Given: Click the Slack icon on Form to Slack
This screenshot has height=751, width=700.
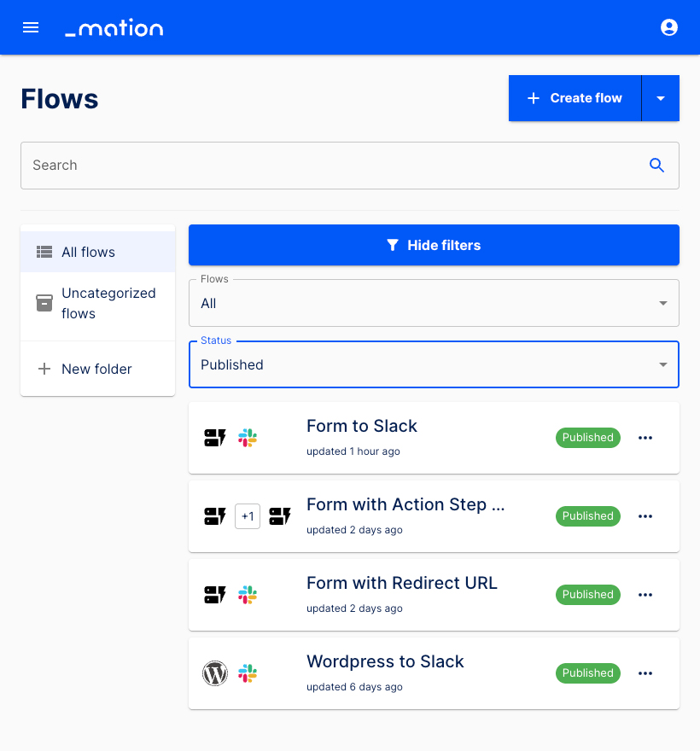Looking at the screenshot, I should point(248,438).
